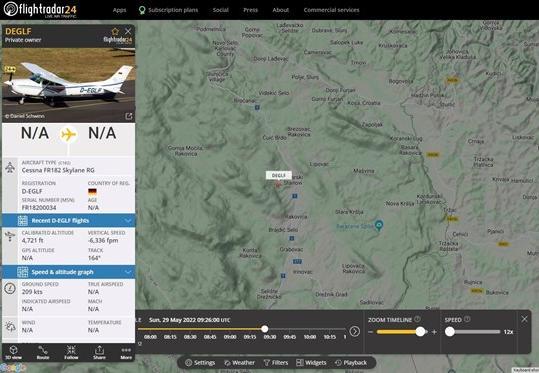
Task: Click ground speed 209 kts value
Action: tap(32, 292)
